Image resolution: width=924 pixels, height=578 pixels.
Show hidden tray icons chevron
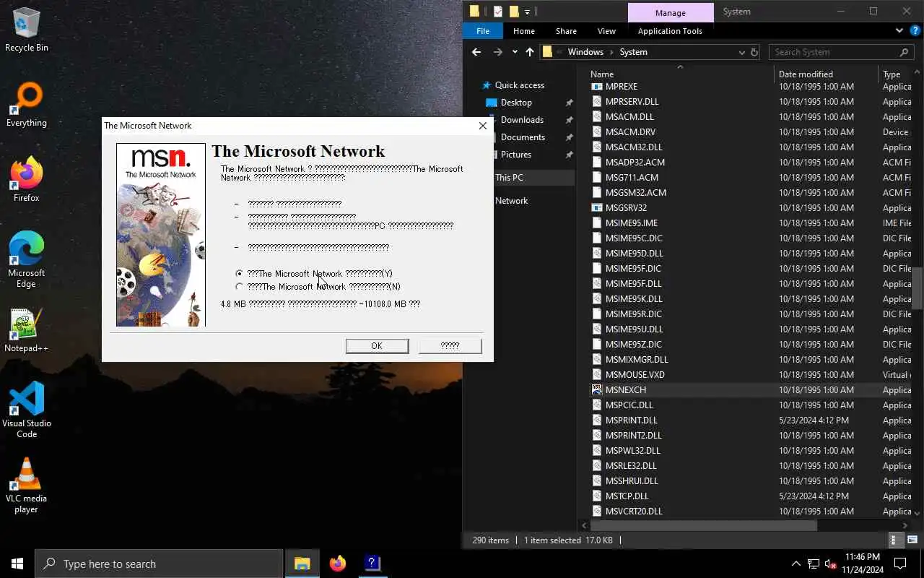[x=796, y=564]
